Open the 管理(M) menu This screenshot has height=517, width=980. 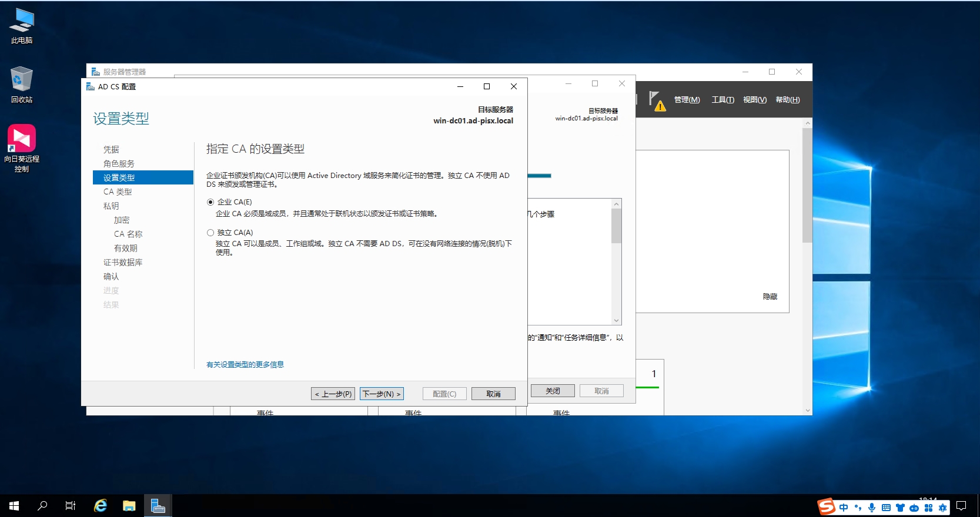coord(687,100)
